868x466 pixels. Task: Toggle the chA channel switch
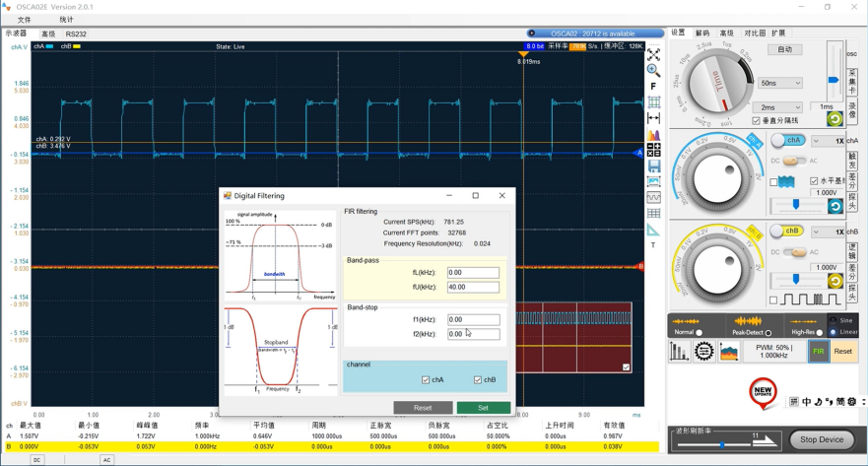click(x=786, y=140)
